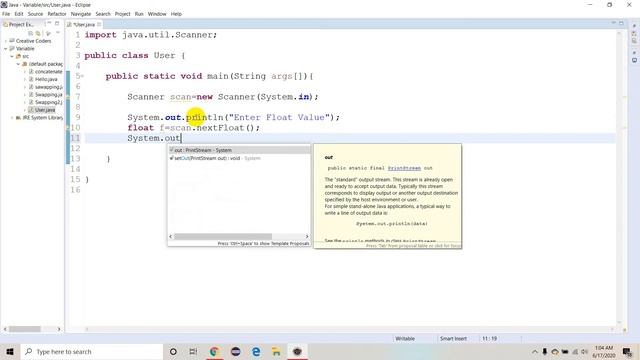The height and width of the screenshot is (360, 640).
Task: Open File Explorer from the taskbar
Action: [x=276, y=351]
